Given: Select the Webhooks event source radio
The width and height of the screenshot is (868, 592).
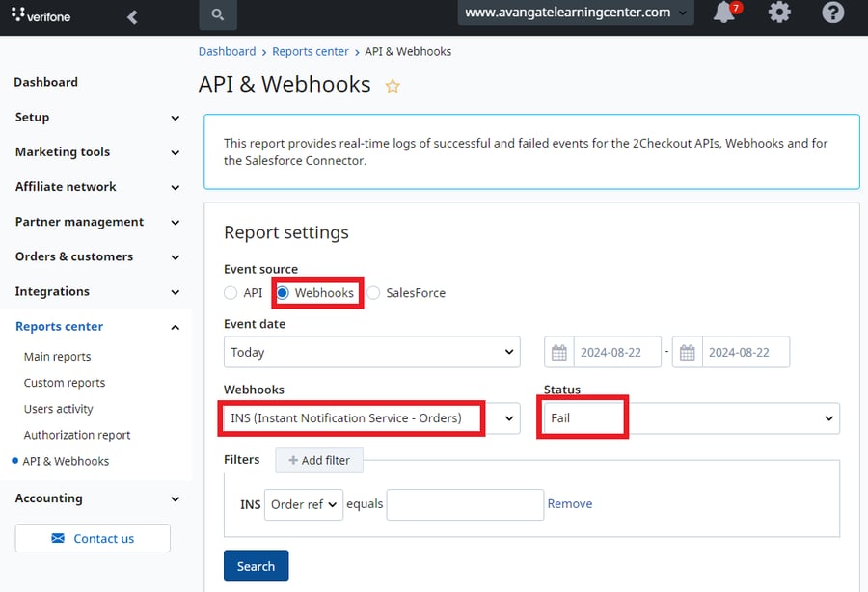Looking at the screenshot, I should [x=283, y=293].
